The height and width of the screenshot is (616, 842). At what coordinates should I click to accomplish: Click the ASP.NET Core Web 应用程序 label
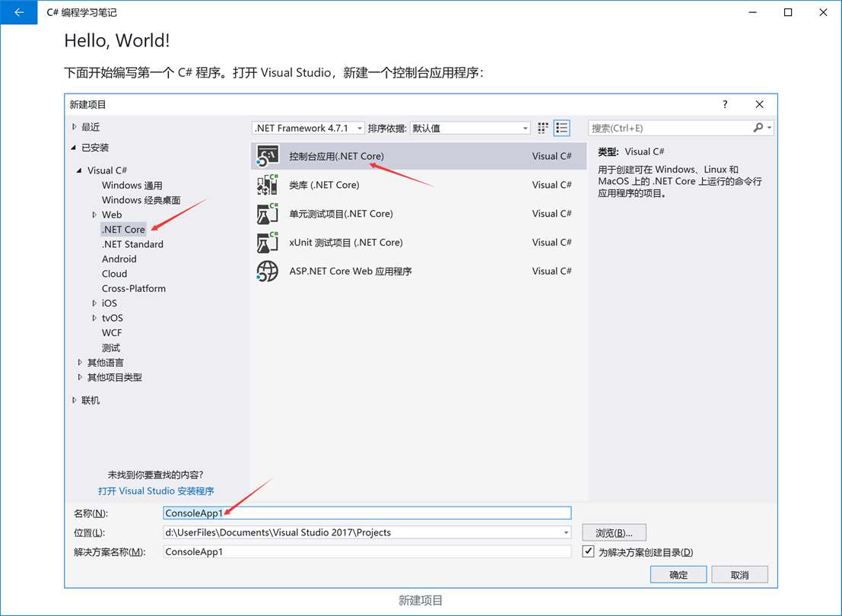[351, 271]
